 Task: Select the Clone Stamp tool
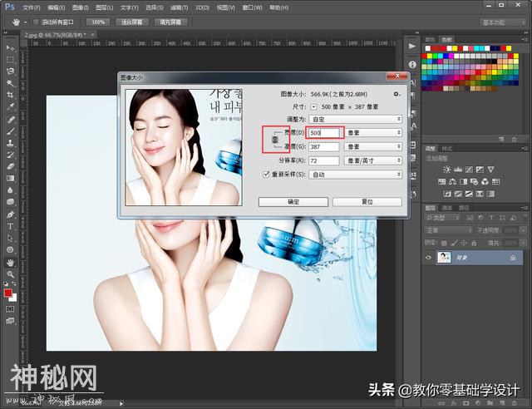[x=10, y=143]
